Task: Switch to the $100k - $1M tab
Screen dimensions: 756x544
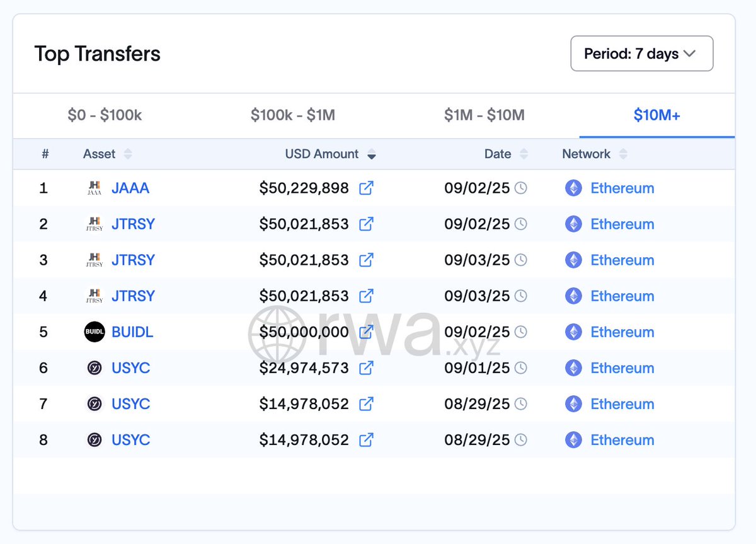Action: point(293,115)
